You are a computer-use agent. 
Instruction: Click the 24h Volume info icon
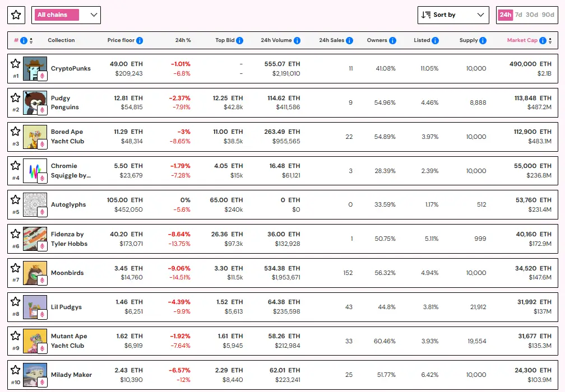(x=297, y=41)
